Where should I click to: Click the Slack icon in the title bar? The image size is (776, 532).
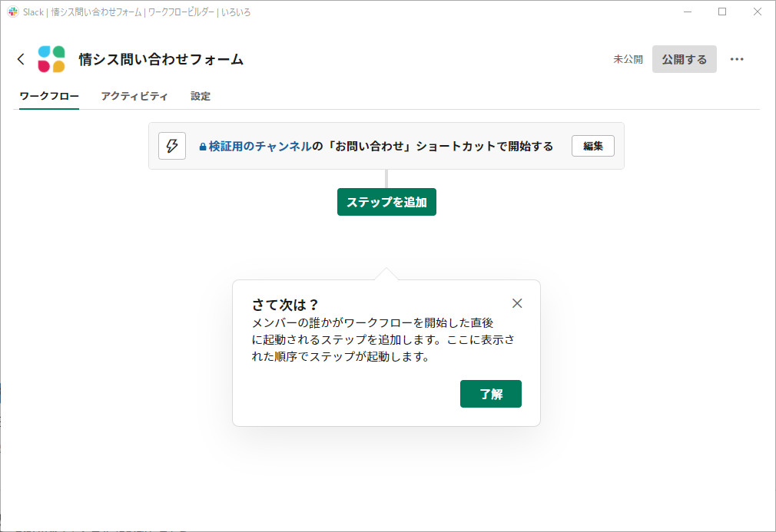[11, 12]
